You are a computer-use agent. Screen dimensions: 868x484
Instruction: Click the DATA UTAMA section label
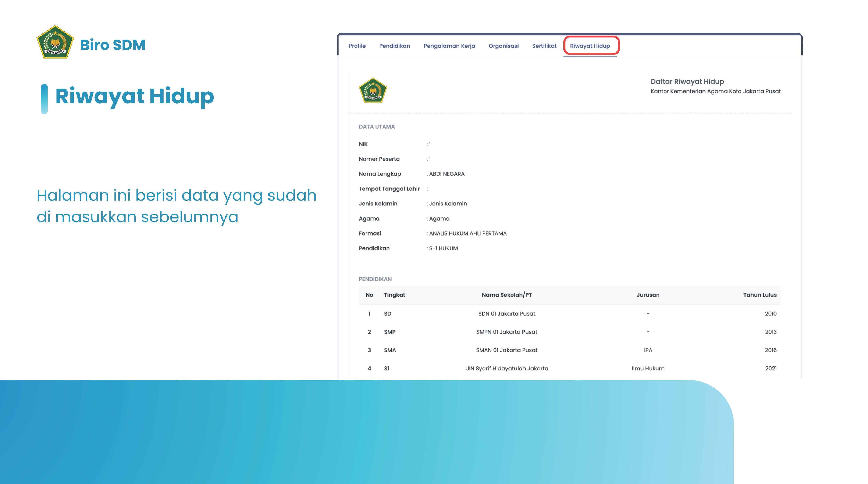[x=377, y=127]
